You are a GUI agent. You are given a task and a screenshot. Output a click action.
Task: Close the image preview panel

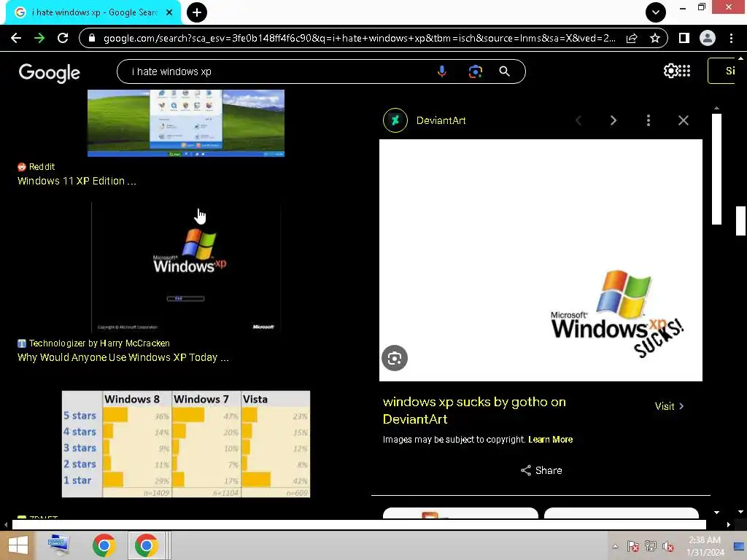(683, 120)
